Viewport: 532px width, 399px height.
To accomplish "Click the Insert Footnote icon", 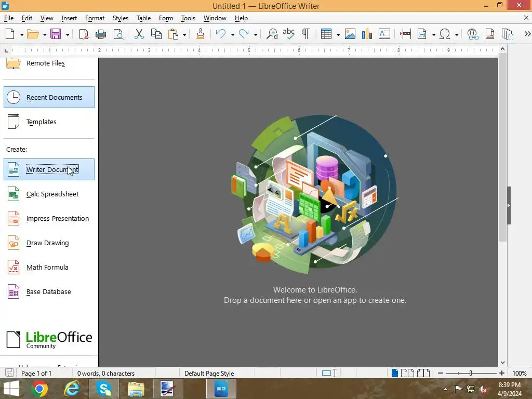I will [490, 34].
